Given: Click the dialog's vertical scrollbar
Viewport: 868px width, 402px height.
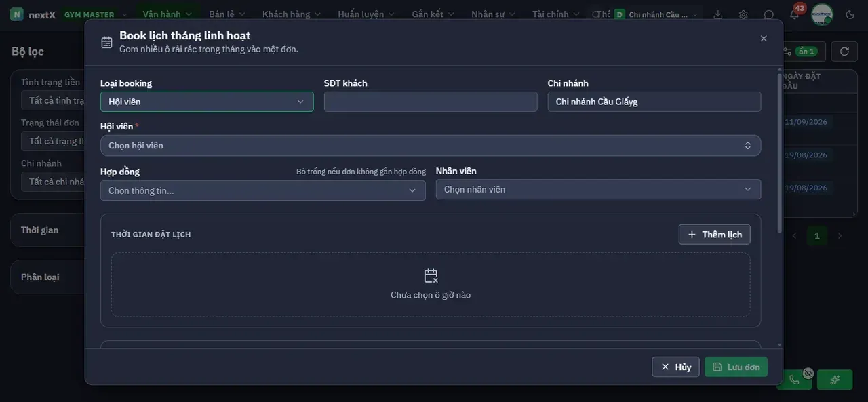Looking at the screenshot, I should point(779,153).
